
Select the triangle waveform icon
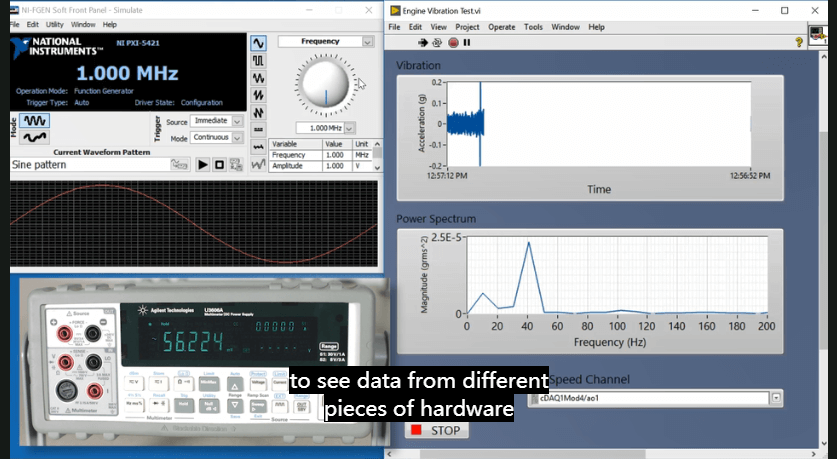pos(258,78)
